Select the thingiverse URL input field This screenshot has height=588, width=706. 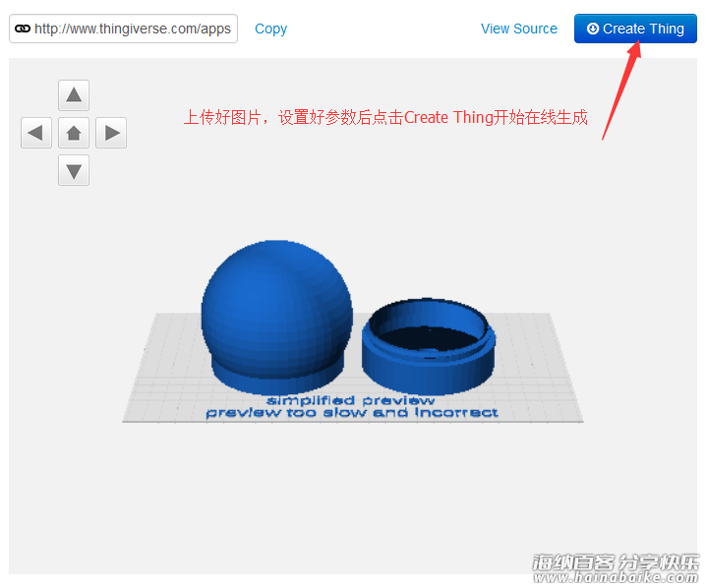point(123,29)
